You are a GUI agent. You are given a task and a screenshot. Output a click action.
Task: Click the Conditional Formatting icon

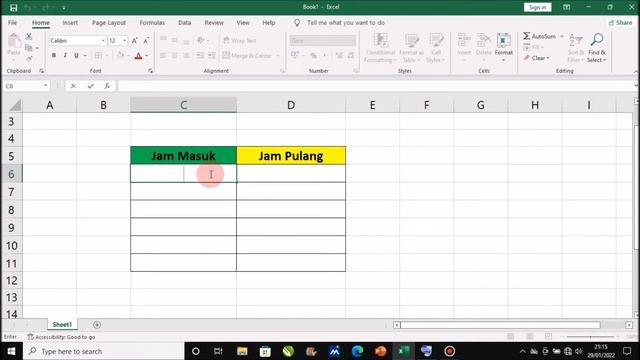[x=381, y=41]
